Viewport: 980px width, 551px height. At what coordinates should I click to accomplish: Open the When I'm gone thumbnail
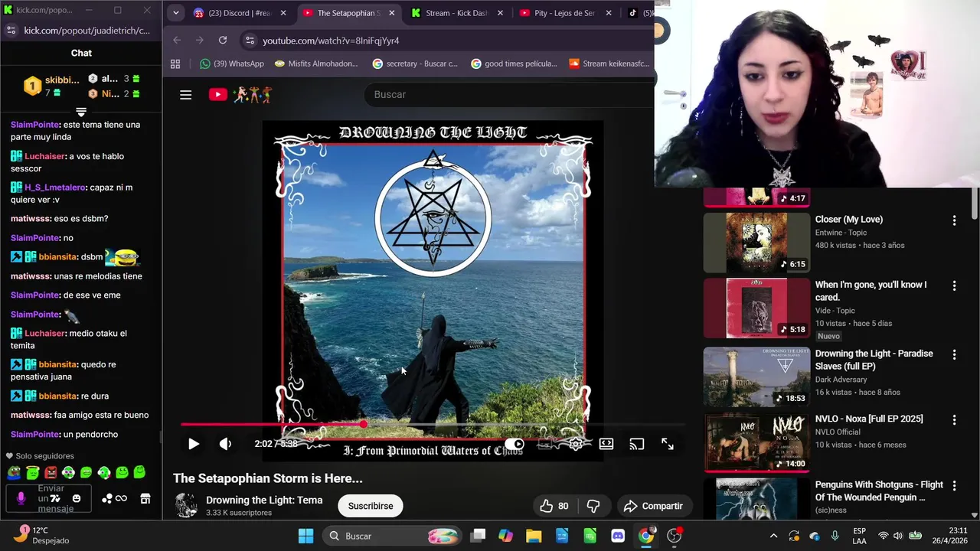tap(756, 308)
